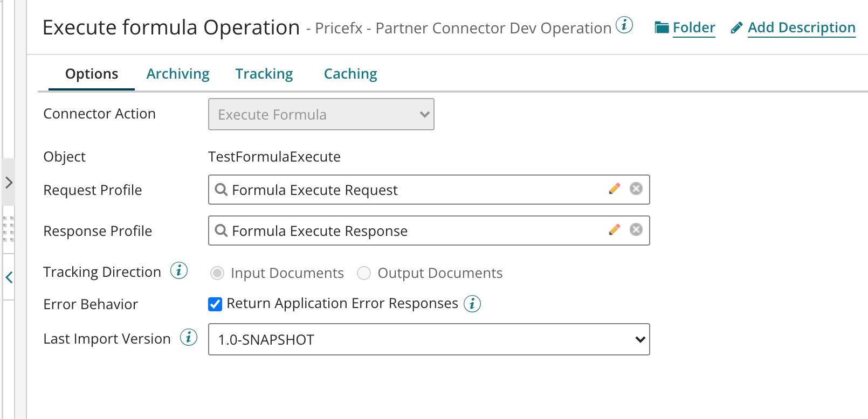This screenshot has width=868, height=419.
Task: Collapse the panel using the left chevron
Action: click(9, 277)
